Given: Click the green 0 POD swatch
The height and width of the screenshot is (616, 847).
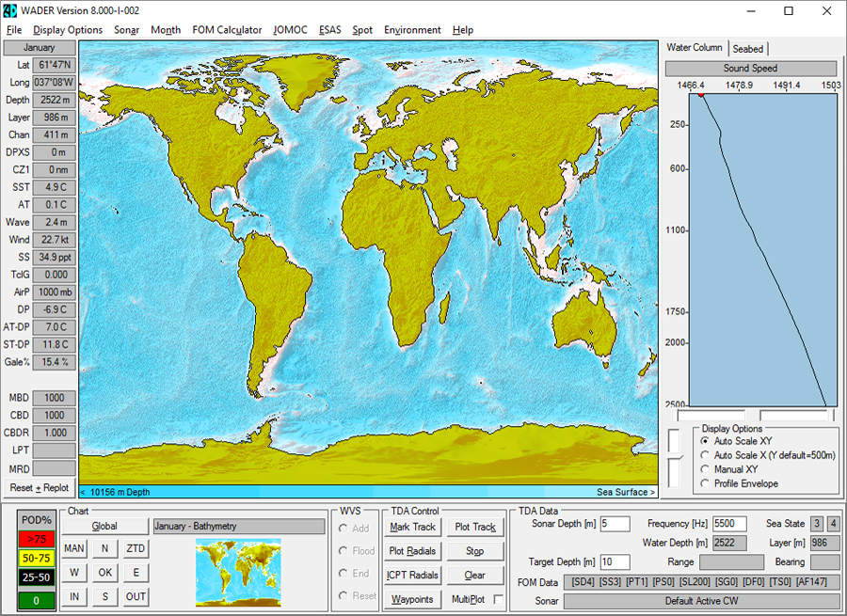Looking at the screenshot, I should point(36,600).
